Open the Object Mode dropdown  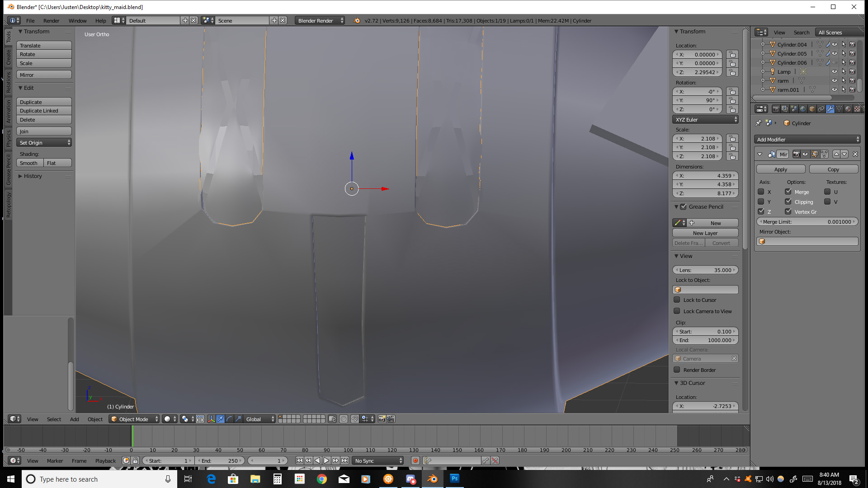click(x=133, y=419)
